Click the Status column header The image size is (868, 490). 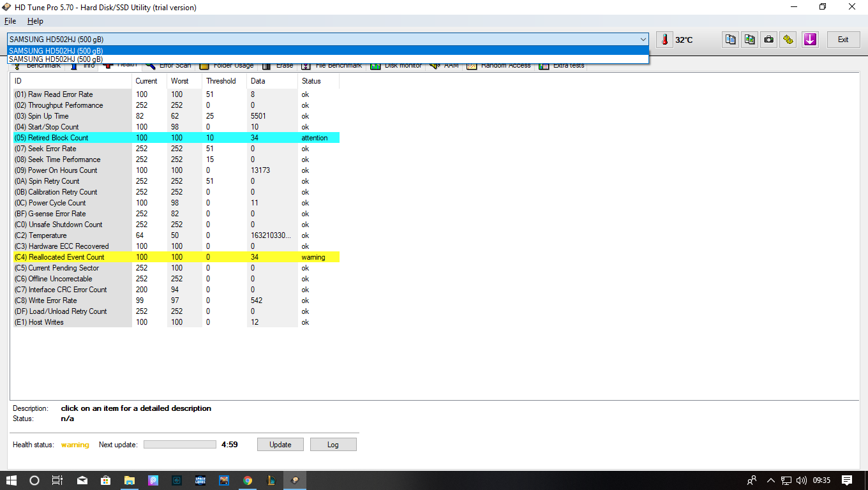318,81
